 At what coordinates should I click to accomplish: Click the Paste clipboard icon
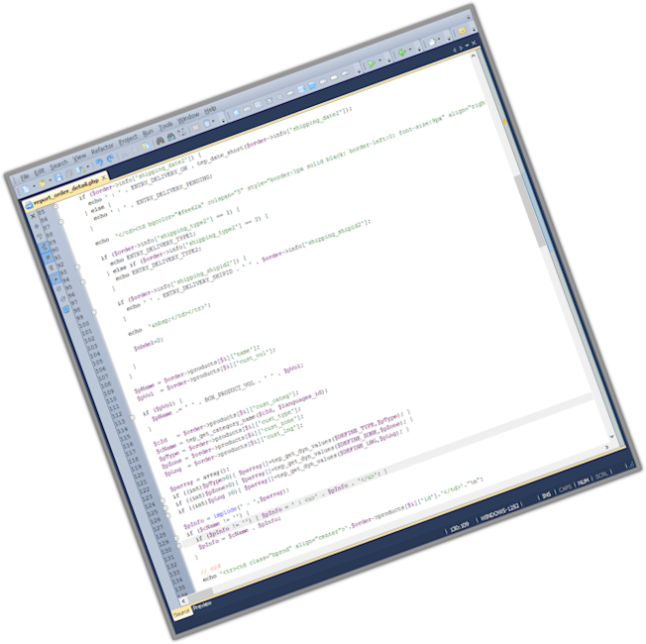point(146,146)
